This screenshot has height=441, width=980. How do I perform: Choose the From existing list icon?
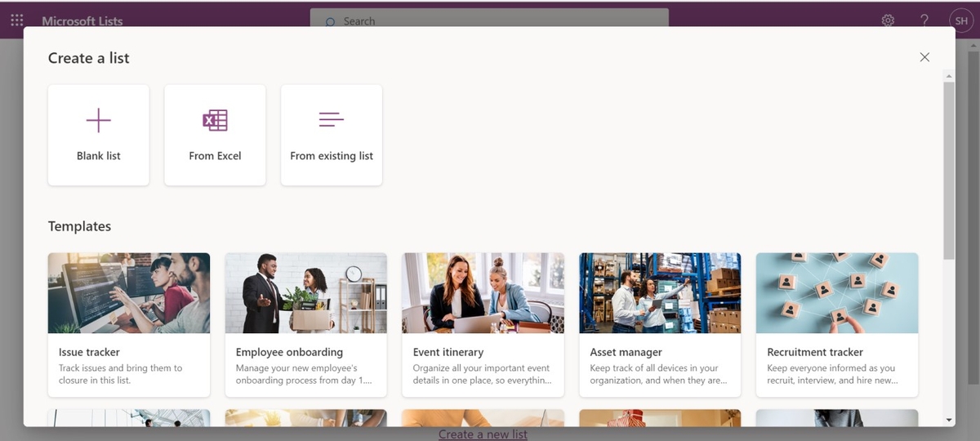click(x=331, y=120)
